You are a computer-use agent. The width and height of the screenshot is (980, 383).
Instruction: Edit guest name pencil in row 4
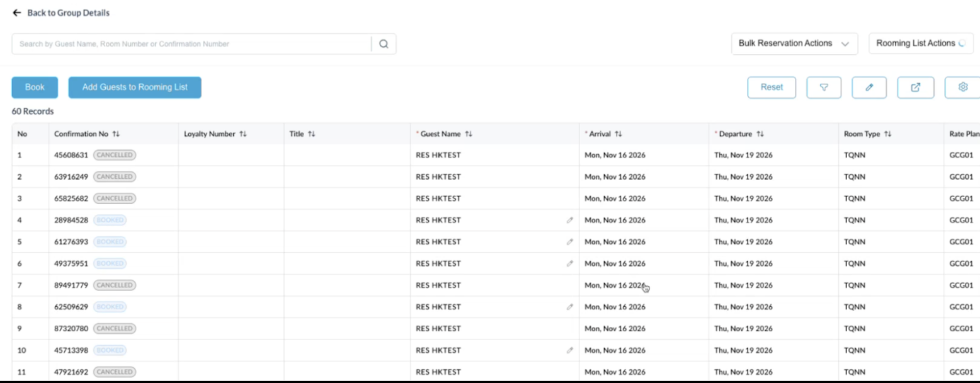coord(569,220)
